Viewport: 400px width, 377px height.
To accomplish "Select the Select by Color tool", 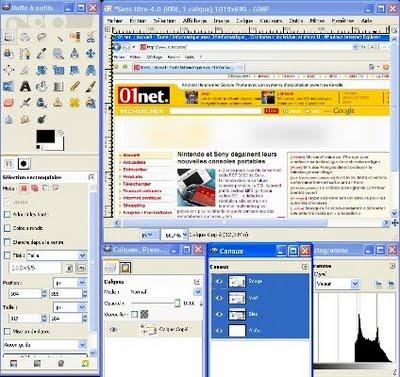I will (74, 37).
